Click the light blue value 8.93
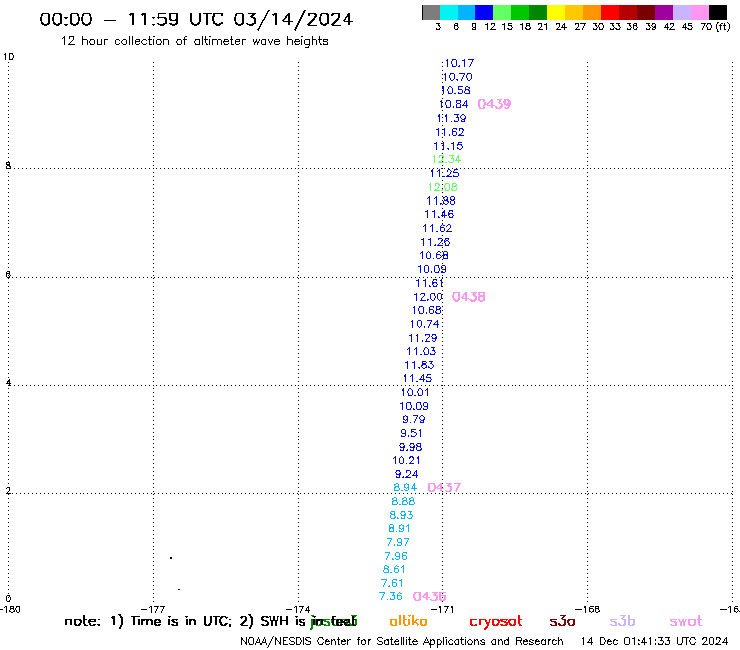 [x=401, y=515]
